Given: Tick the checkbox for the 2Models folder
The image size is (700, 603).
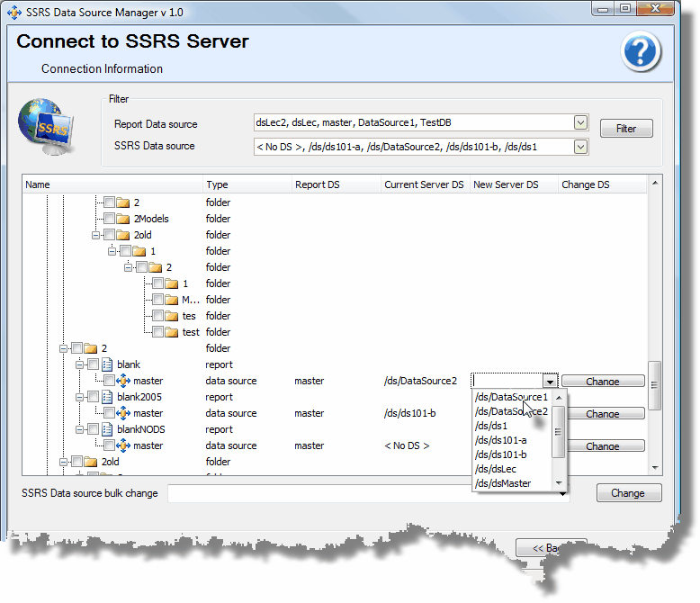Looking at the screenshot, I should pos(110,219).
